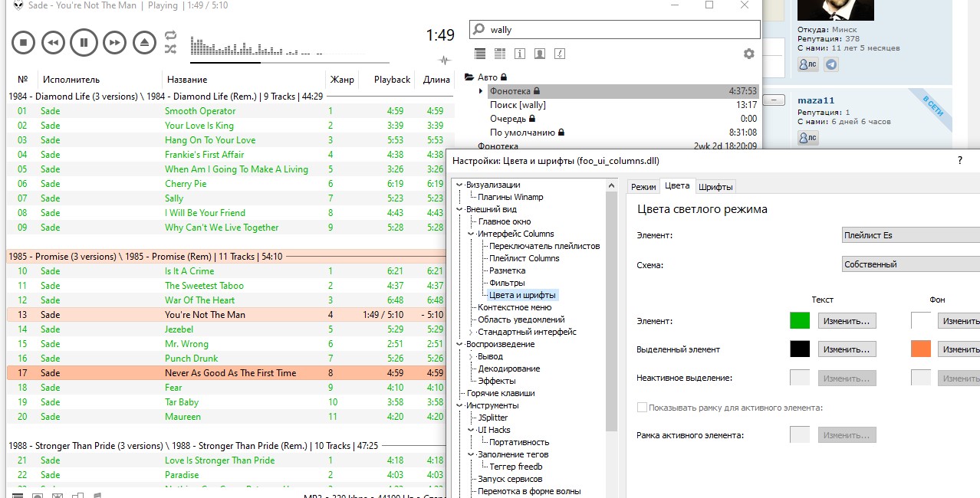Click the Telegram icon in forum profile
This screenshot has width=980, height=498.
click(830, 65)
